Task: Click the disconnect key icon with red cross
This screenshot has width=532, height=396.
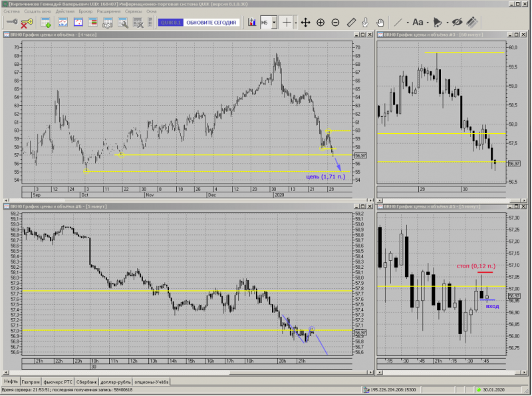Action: (27, 23)
